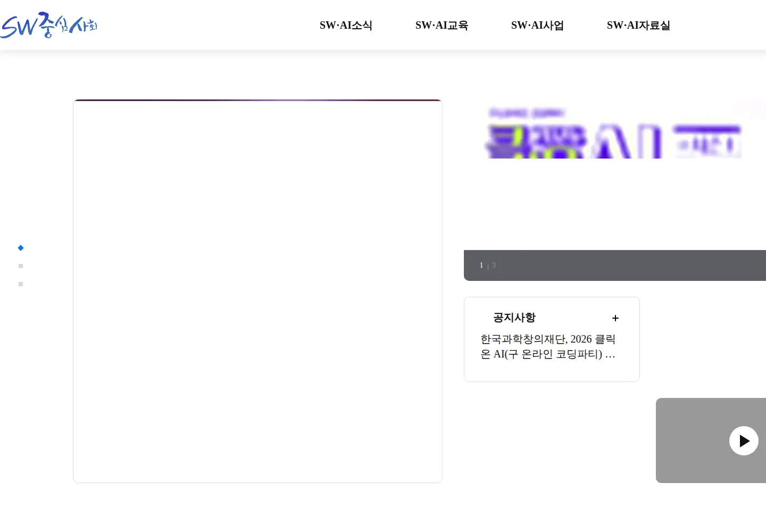Click the plus icon beside 공지사항

coord(615,318)
